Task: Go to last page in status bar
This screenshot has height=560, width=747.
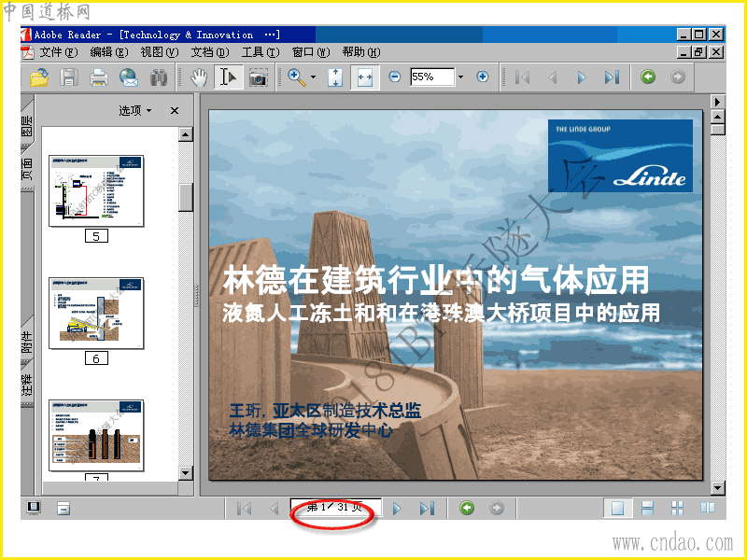Action: (x=427, y=509)
